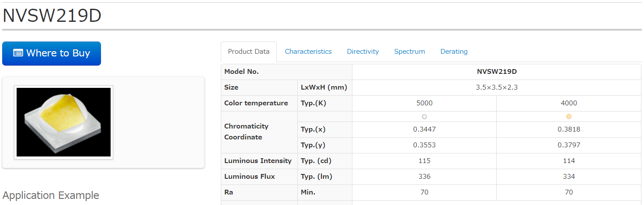This screenshot has height=205, width=644.
Task: Select the Directivity tab
Action: tap(363, 52)
